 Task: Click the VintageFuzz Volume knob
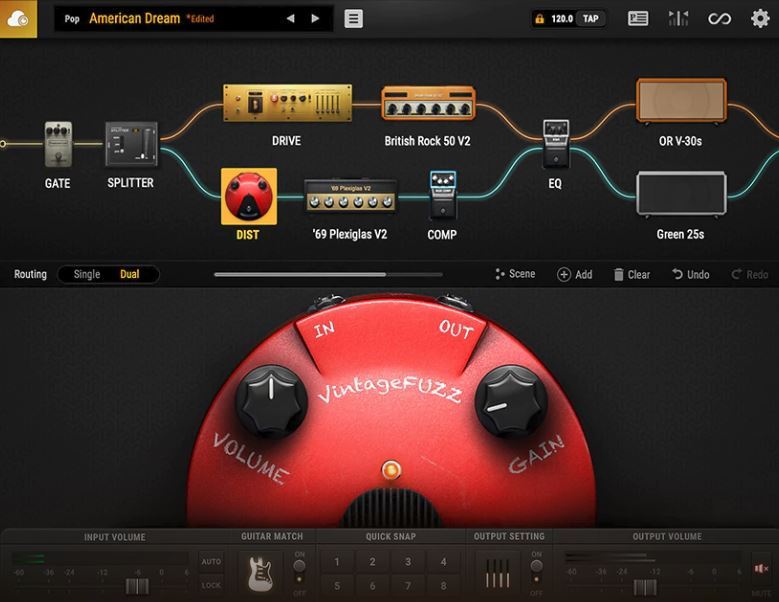(x=271, y=402)
